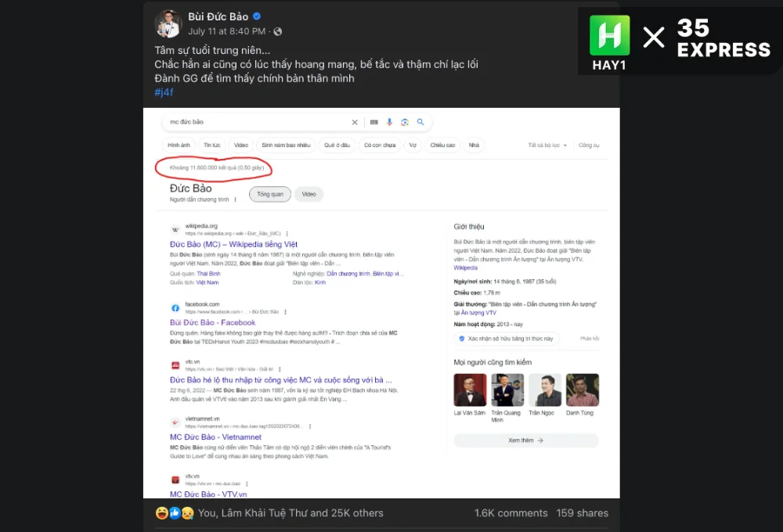
Task: Select the Chiều cao chip
Action: click(x=442, y=146)
